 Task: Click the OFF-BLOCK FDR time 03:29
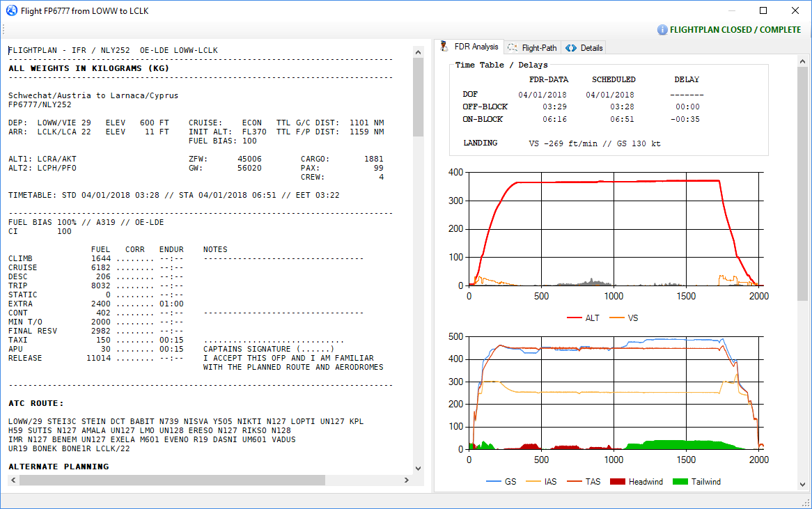pyautogui.click(x=554, y=107)
